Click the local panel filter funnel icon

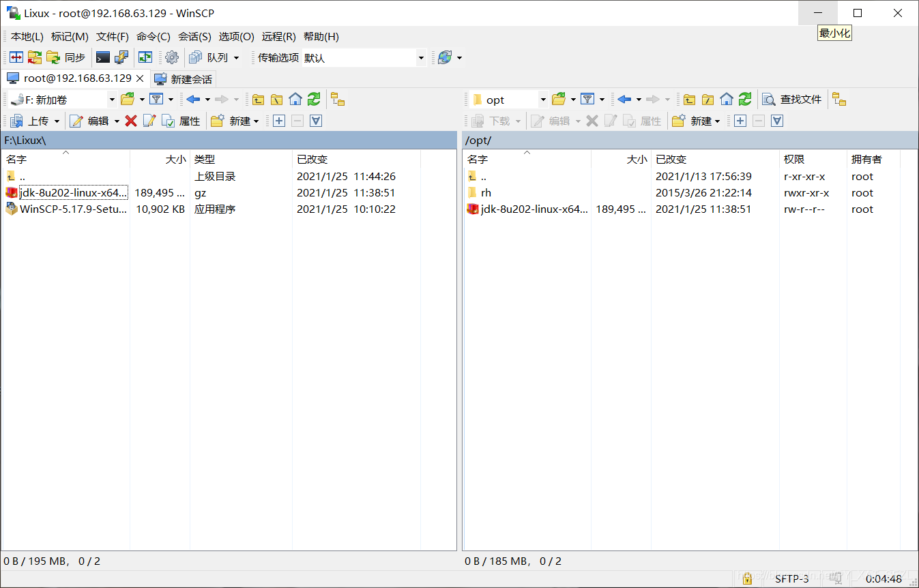pos(156,100)
